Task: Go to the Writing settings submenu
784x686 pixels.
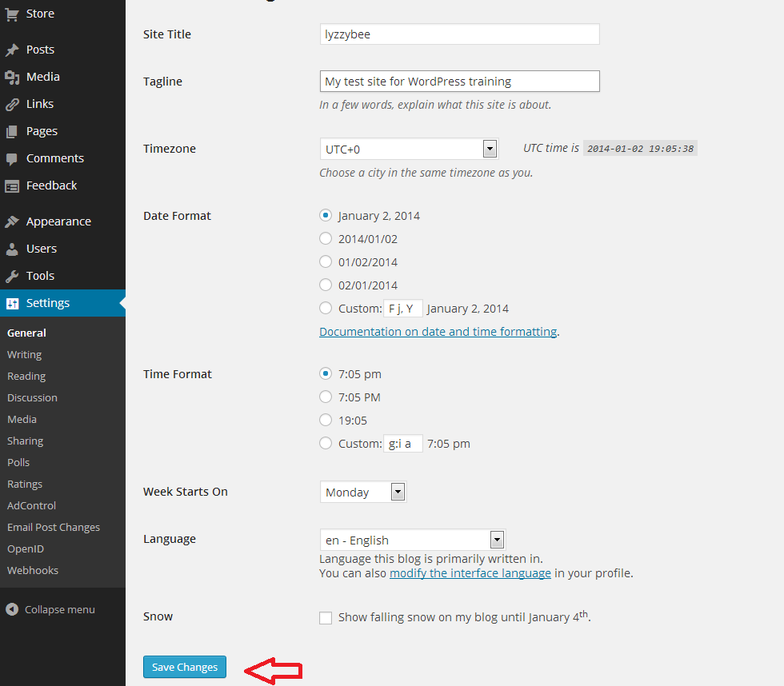Action: click(24, 354)
